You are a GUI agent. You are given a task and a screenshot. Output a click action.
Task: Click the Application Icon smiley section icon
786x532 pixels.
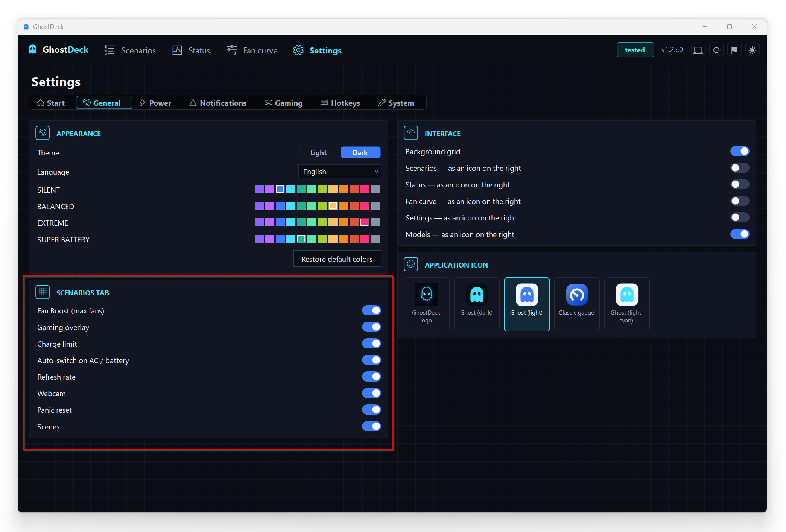[x=411, y=264]
